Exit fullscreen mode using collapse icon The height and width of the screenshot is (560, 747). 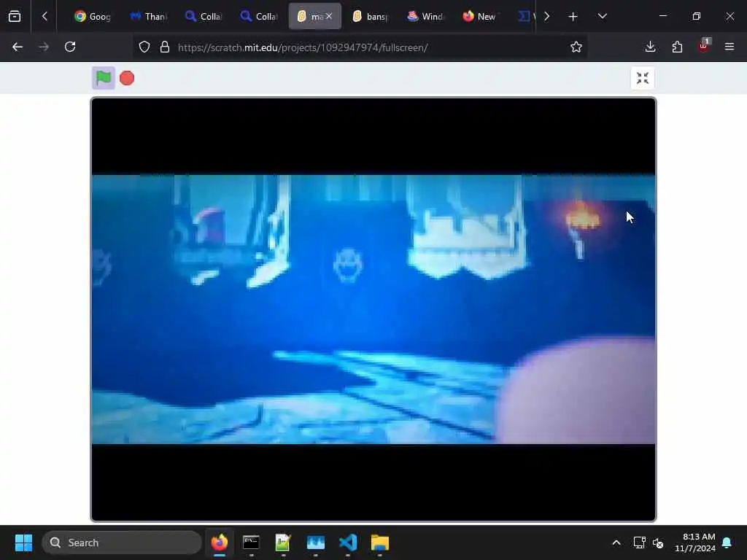pyautogui.click(x=642, y=78)
